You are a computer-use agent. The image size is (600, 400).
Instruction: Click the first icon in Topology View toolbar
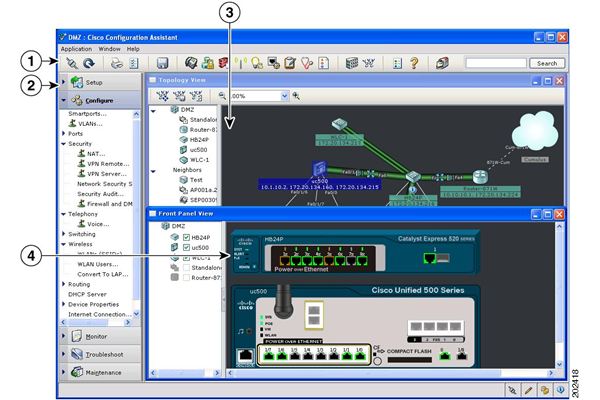tap(163, 96)
